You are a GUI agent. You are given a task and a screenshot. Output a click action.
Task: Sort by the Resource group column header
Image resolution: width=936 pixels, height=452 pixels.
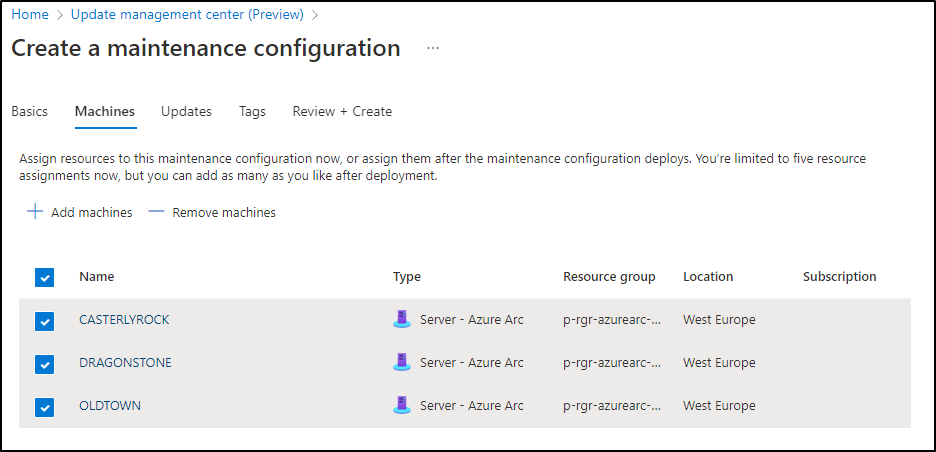tap(609, 276)
